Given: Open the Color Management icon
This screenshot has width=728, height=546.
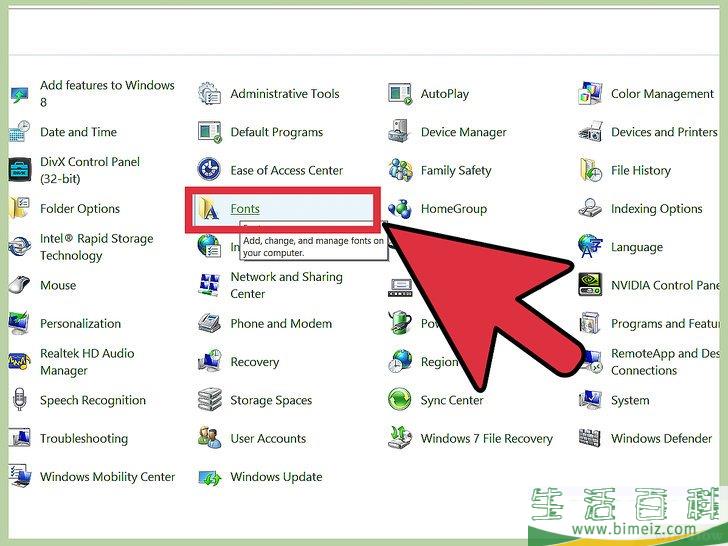Looking at the screenshot, I should [x=590, y=93].
